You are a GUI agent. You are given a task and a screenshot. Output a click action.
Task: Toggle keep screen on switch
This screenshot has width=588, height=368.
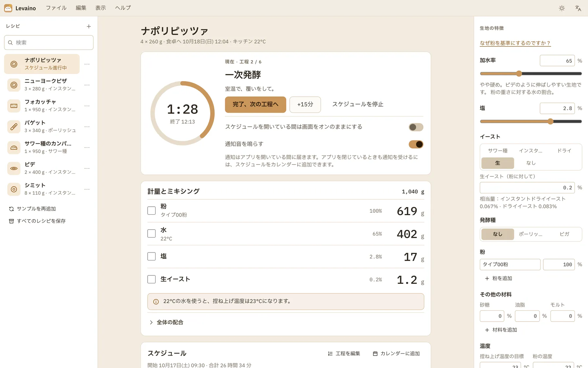coord(416,127)
